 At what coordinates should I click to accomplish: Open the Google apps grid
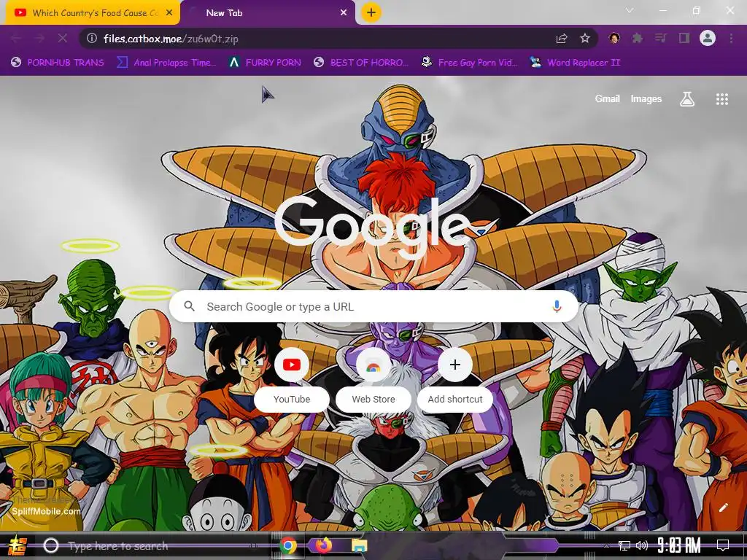(722, 98)
